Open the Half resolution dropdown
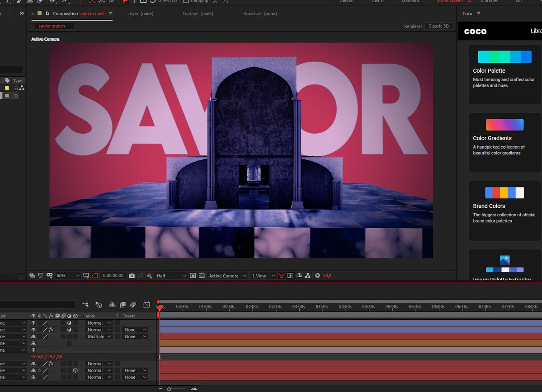Viewport: 542px width, 392px height. (x=171, y=275)
